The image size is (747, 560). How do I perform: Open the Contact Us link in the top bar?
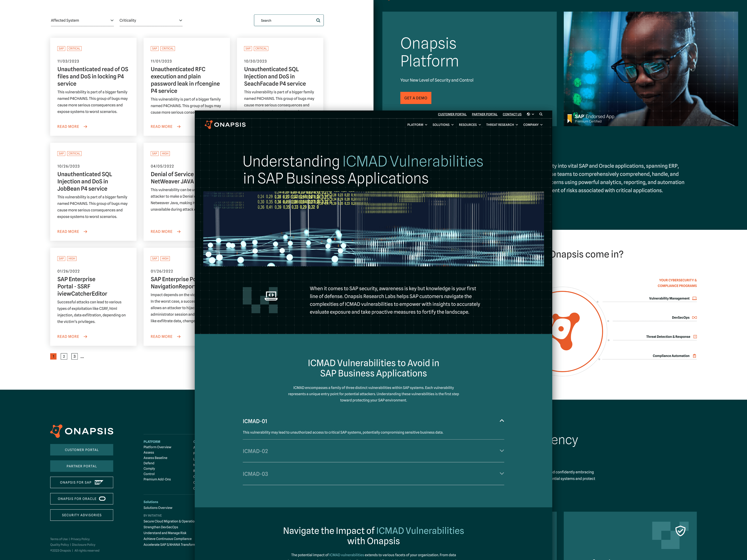[512, 114]
